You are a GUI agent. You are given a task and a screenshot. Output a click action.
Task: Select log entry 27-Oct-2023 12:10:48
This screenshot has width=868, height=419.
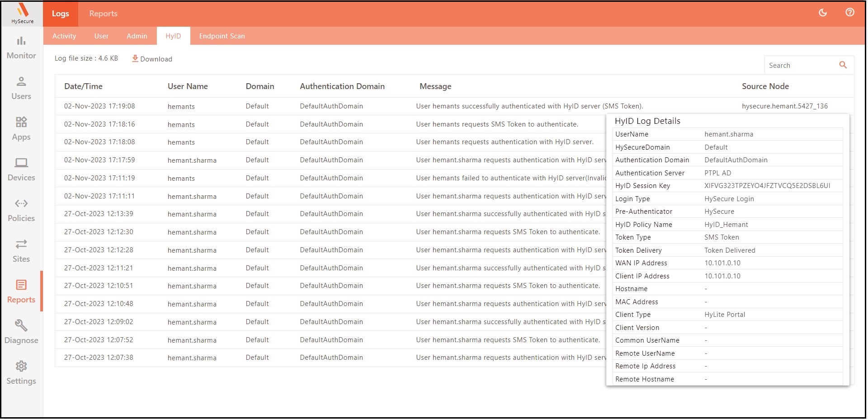(x=99, y=304)
